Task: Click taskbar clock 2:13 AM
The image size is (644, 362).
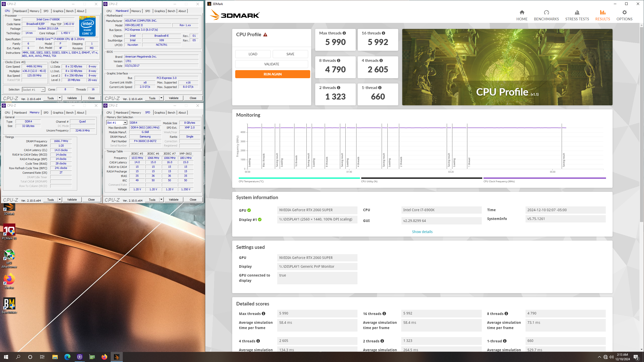Action: (623, 357)
